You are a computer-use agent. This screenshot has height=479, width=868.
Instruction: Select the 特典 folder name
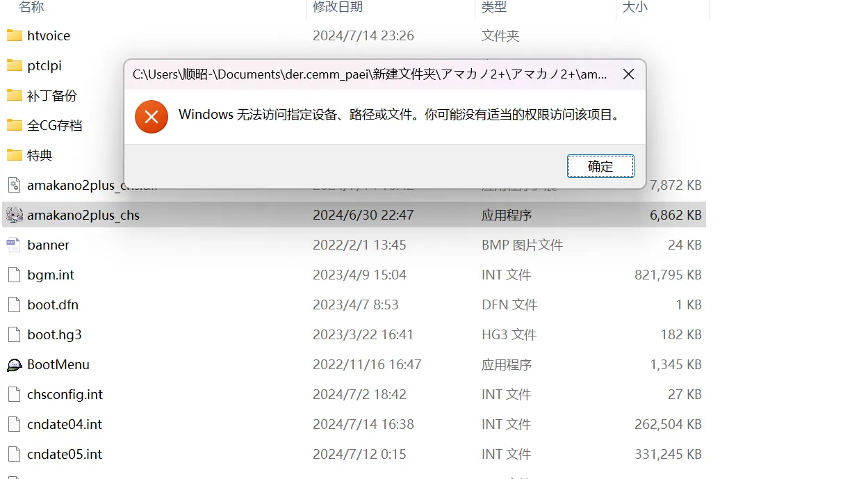pos(40,155)
